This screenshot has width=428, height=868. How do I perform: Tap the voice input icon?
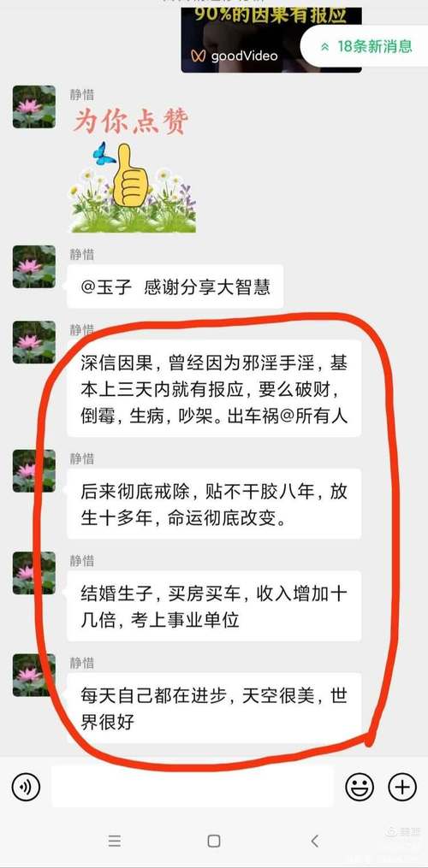[26, 787]
